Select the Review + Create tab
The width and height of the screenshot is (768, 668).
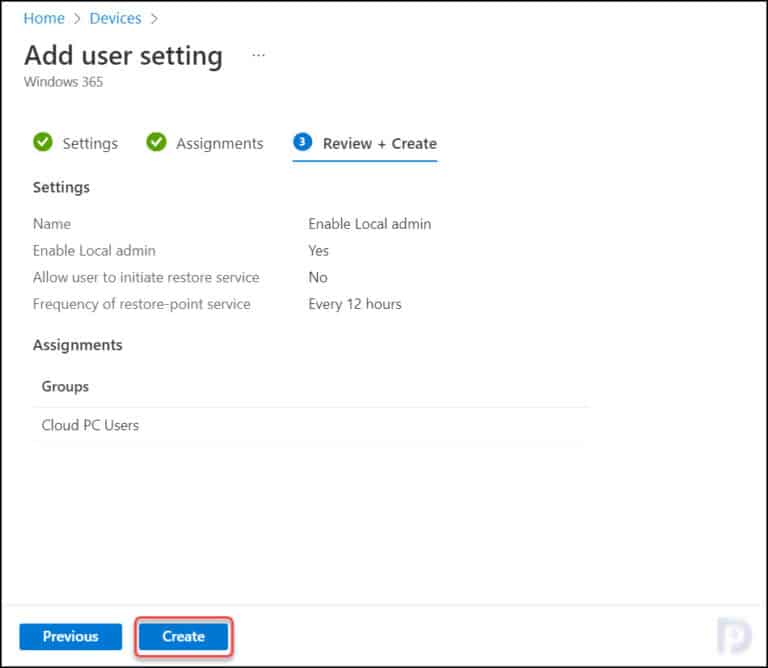coord(365,143)
